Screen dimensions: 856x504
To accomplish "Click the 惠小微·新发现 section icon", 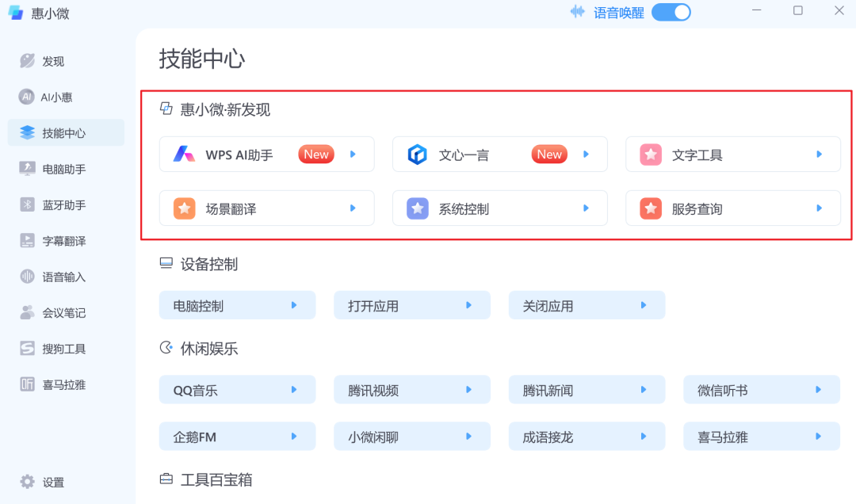I will click(x=166, y=109).
